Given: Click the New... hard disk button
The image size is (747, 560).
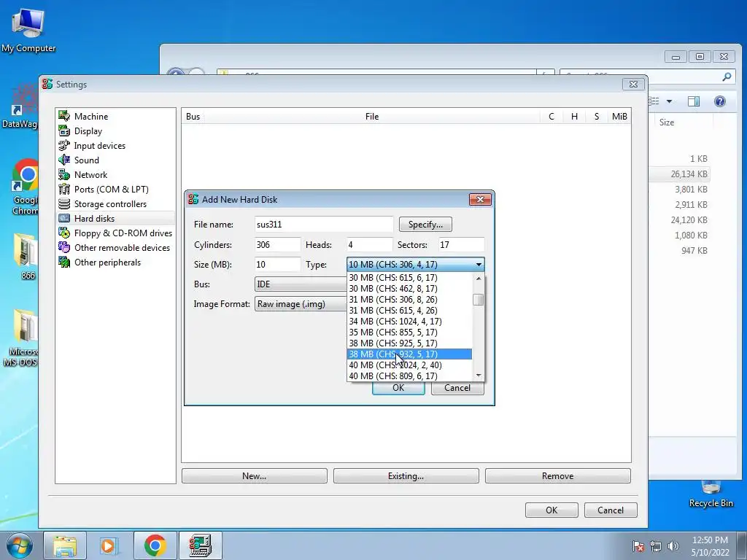Looking at the screenshot, I should point(255,475).
